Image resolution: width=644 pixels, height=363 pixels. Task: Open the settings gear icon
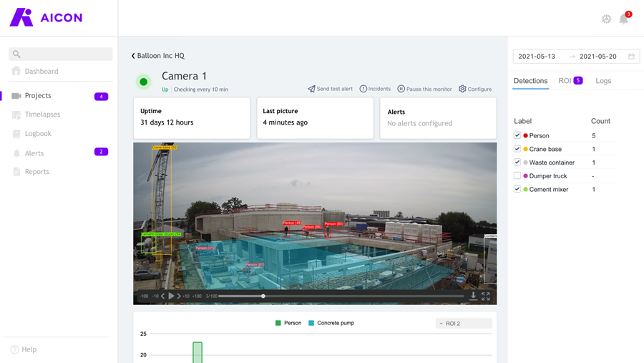click(606, 19)
